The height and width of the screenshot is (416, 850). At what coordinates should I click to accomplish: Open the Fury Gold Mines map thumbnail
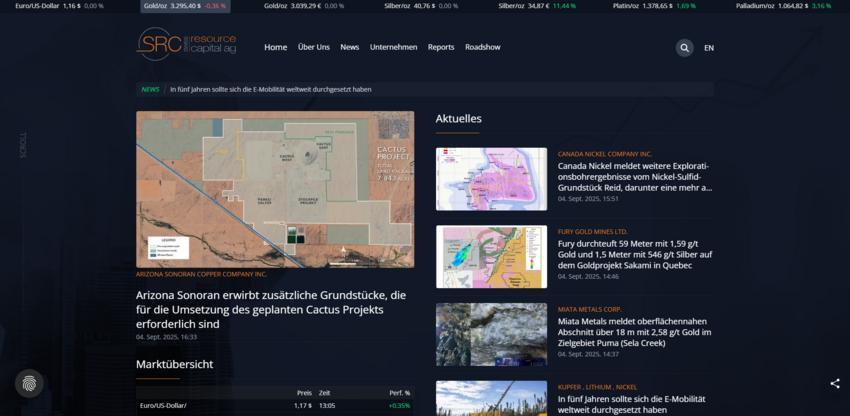[491, 257]
